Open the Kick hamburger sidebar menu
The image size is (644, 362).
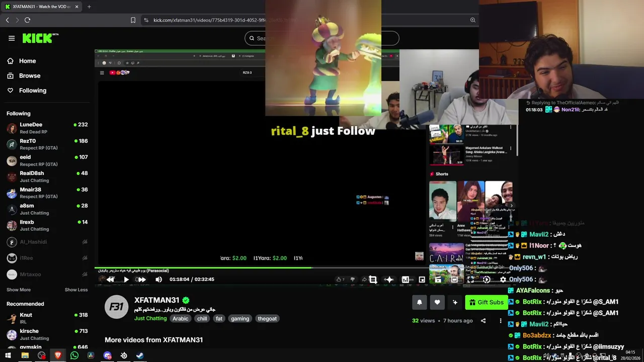[x=12, y=38]
